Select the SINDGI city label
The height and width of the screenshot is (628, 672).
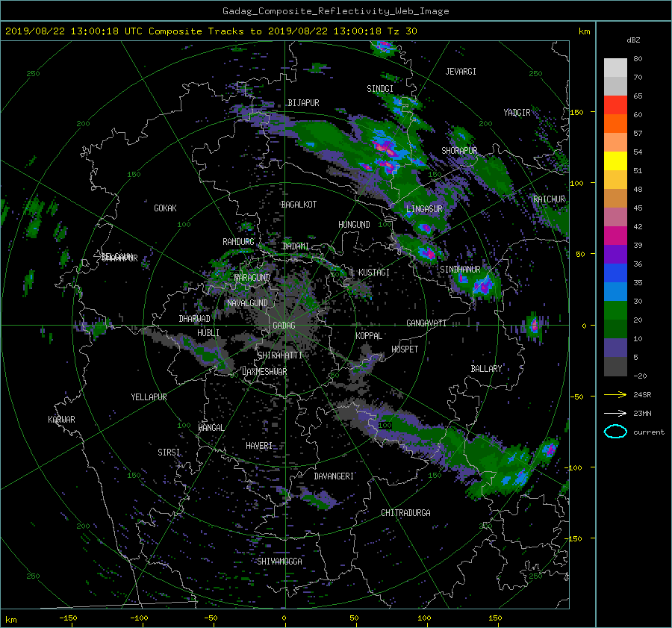click(380, 89)
